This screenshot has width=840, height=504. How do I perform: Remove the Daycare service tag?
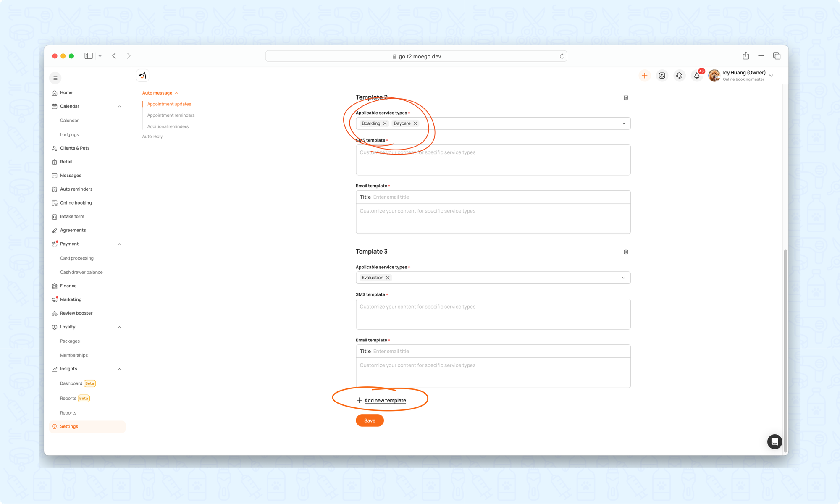point(415,123)
